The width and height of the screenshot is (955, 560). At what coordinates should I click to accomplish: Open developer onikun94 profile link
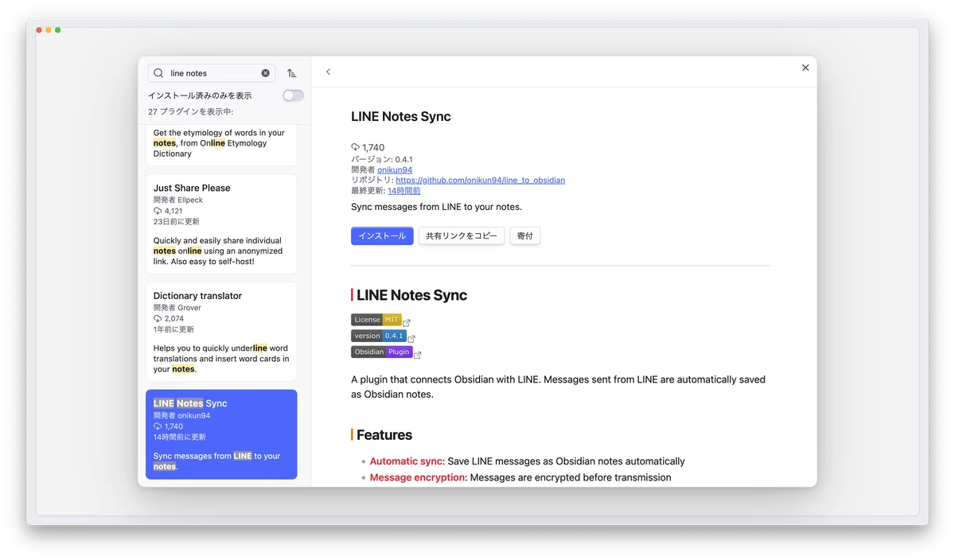point(395,169)
